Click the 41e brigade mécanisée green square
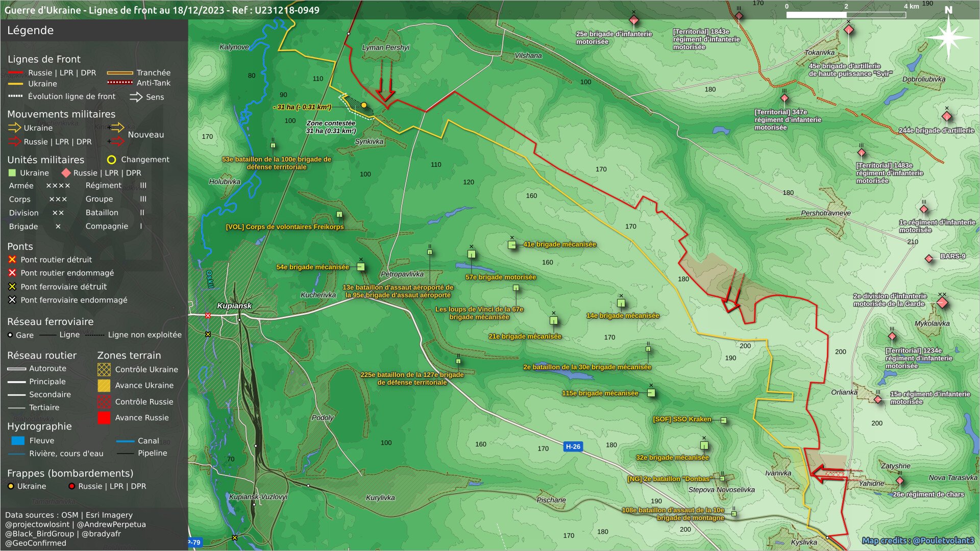The height and width of the screenshot is (551, 980). (x=512, y=245)
